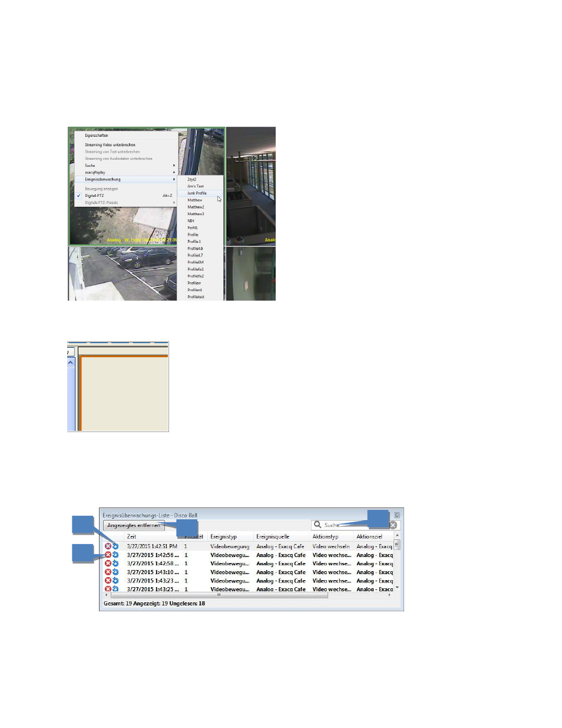Image resolution: width=562 pixels, height=728 pixels.
Task: Replay video for the 1:43:25 event
Action: coord(115,589)
